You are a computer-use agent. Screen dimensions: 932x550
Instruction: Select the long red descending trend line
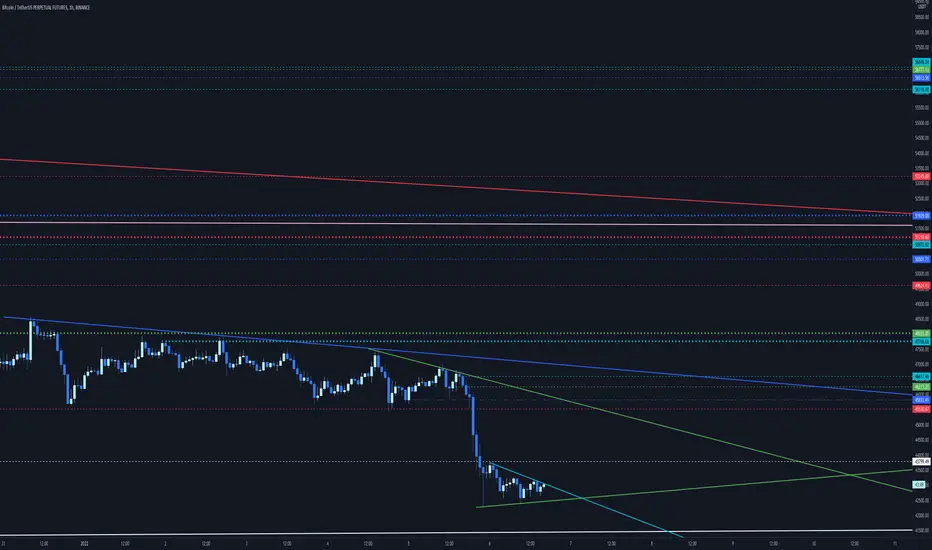[456, 187]
